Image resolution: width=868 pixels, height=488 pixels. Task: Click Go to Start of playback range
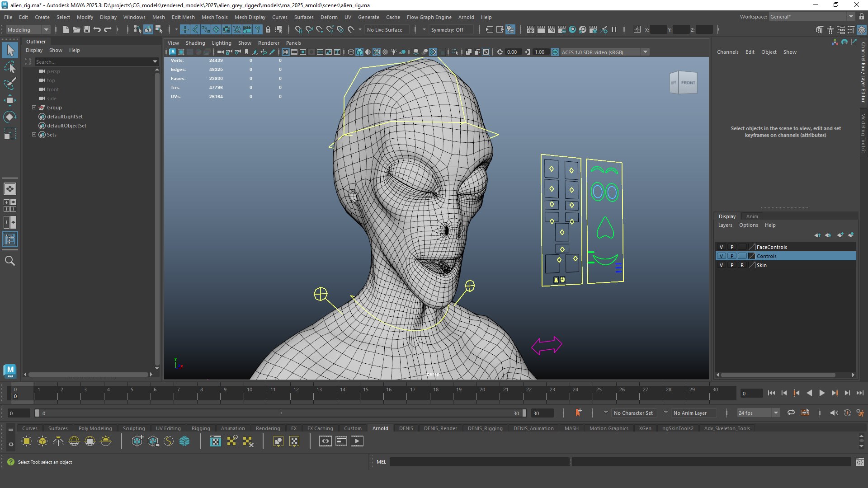(x=771, y=393)
